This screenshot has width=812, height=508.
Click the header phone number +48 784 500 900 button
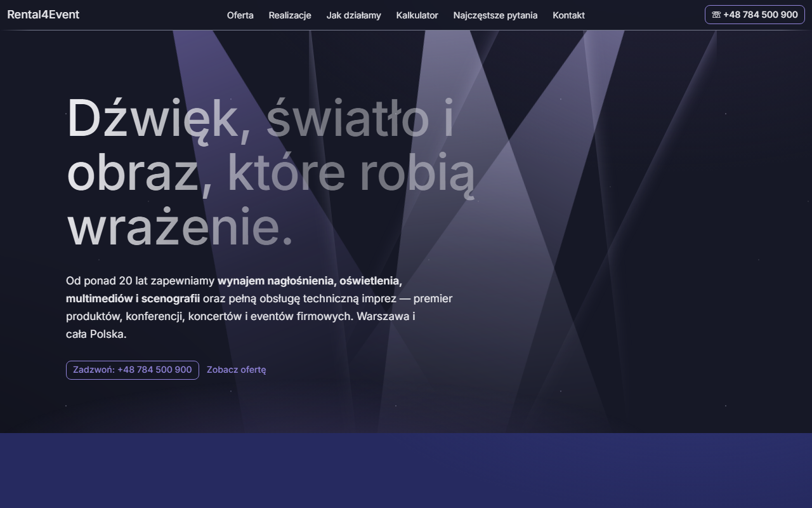coord(755,15)
